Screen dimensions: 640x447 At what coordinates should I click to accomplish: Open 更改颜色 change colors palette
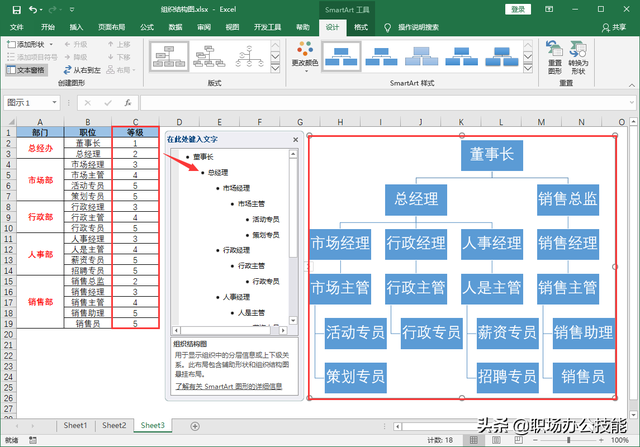tap(304, 57)
